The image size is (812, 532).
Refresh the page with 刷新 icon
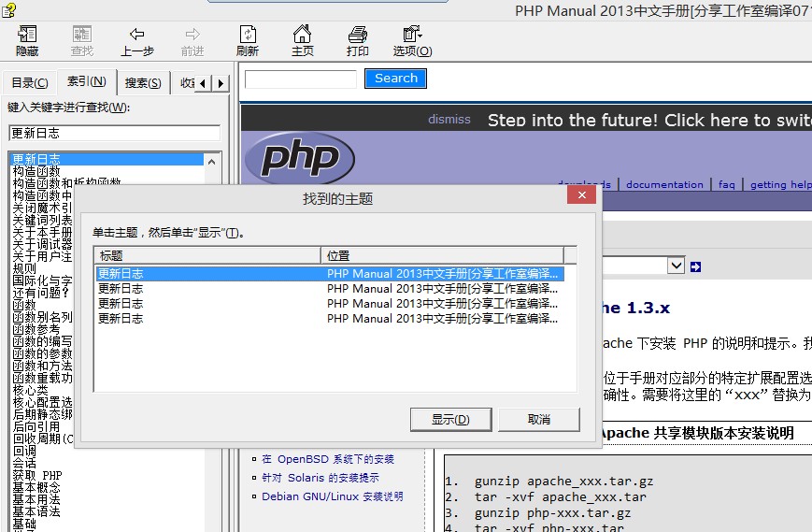tap(248, 41)
